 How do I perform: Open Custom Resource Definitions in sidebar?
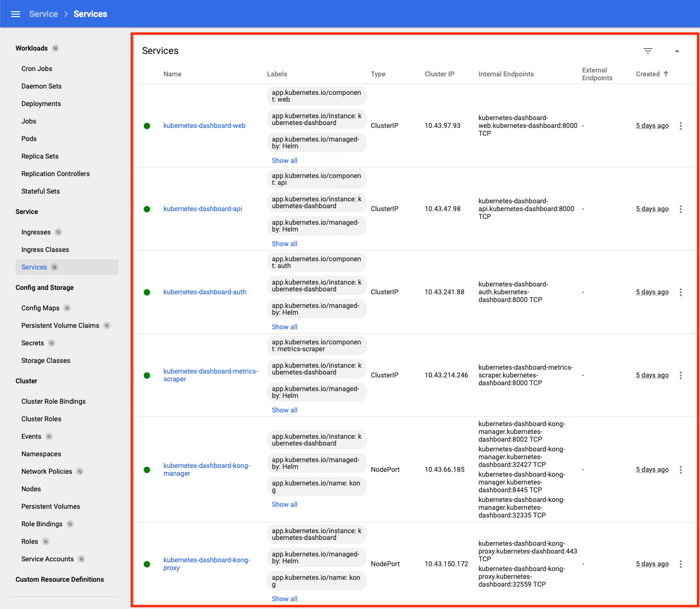tap(60, 579)
